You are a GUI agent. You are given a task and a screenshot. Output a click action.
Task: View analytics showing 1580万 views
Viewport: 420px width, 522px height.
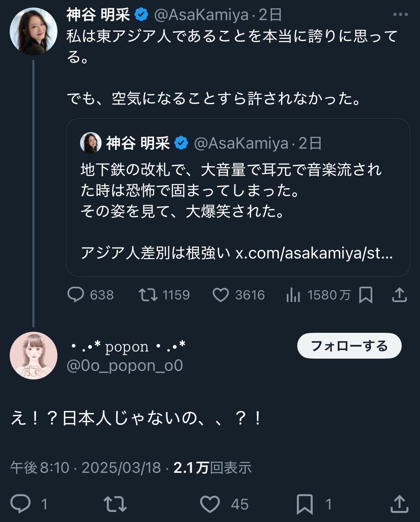[293, 295]
